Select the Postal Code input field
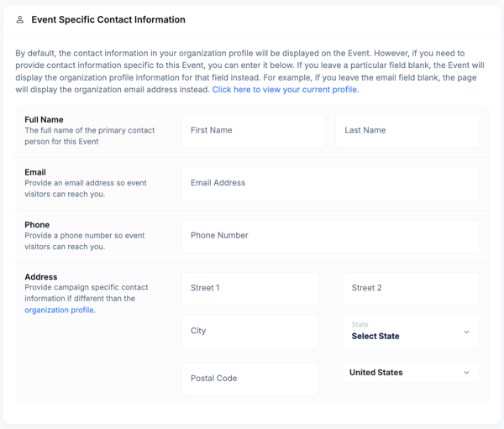504x429 pixels. [249, 379]
